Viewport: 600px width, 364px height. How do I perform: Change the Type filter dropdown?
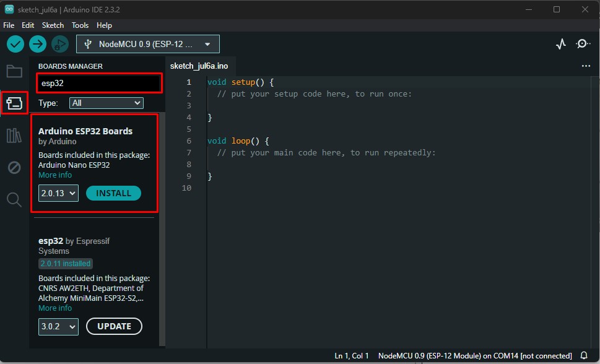coord(106,103)
